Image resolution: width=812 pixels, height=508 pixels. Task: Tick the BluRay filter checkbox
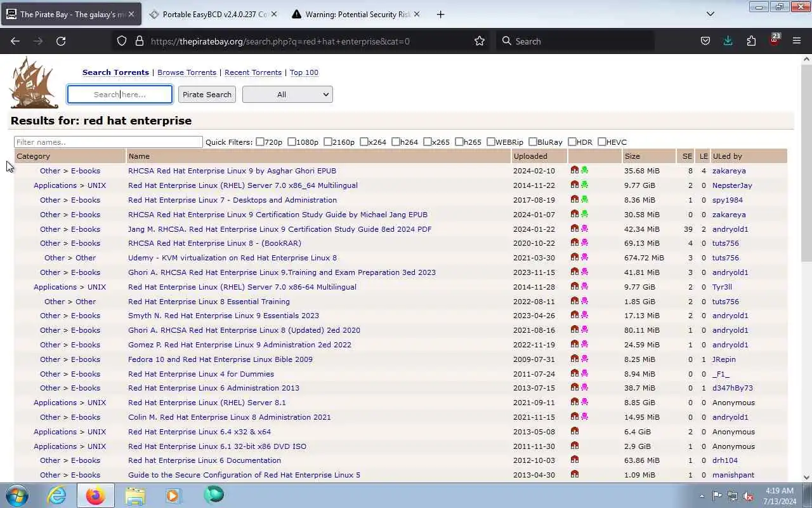coord(533,142)
